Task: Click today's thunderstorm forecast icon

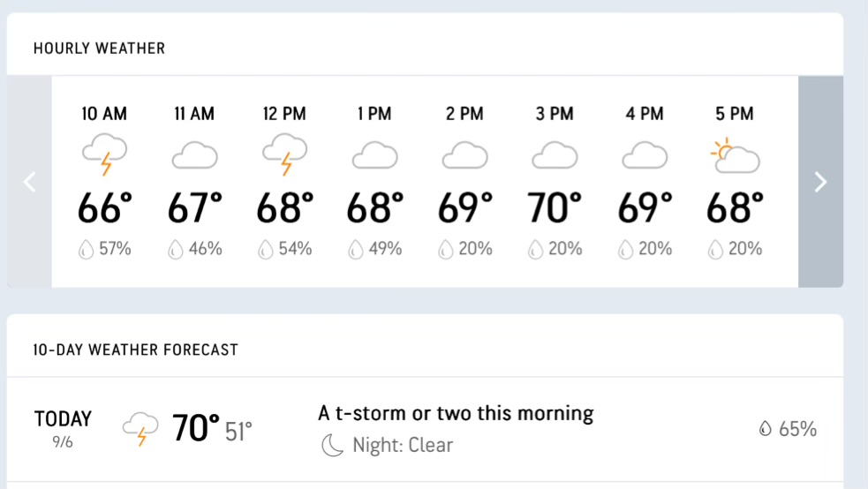Action: 140,429
